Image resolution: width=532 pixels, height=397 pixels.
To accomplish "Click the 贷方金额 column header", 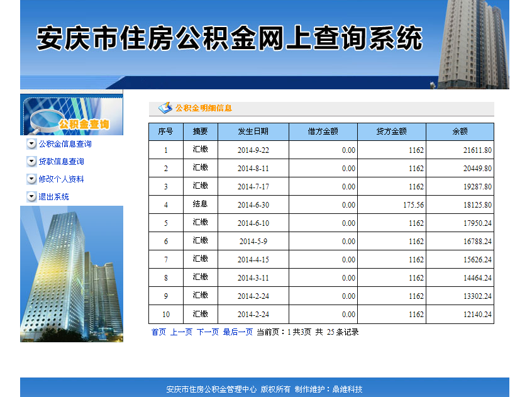I will pos(392,131).
